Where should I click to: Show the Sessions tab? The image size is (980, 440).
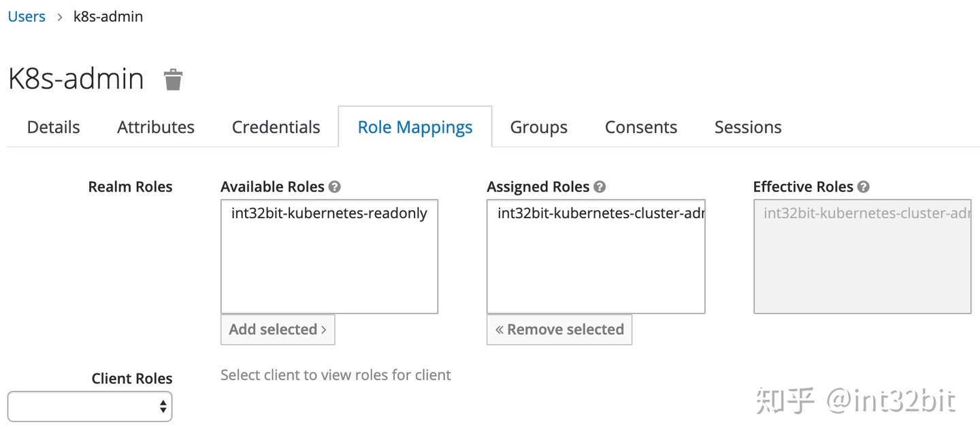click(747, 127)
